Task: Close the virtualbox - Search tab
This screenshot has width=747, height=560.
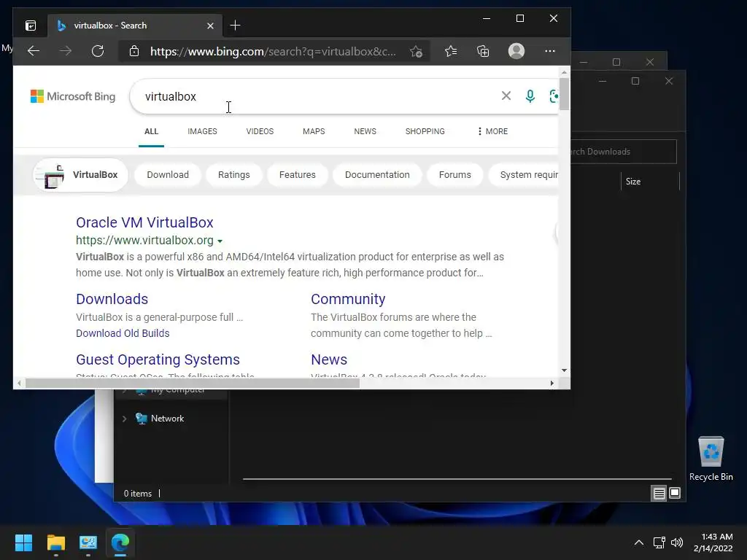Action: point(210,26)
